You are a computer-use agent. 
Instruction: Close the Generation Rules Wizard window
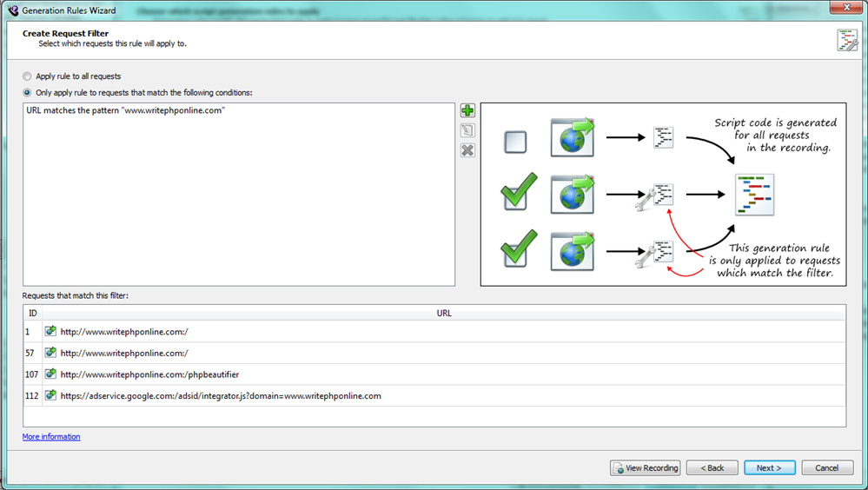[x=841, y=10]
